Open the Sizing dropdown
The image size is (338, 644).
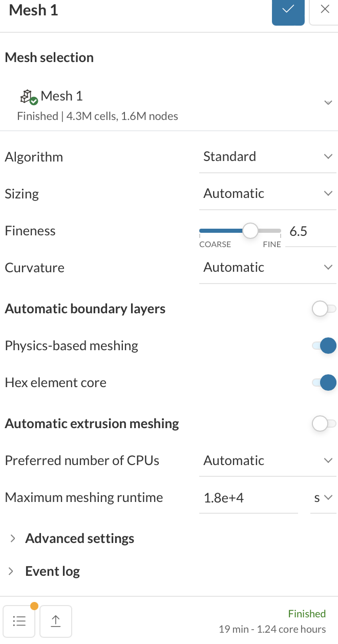click(x=267, y=193)
